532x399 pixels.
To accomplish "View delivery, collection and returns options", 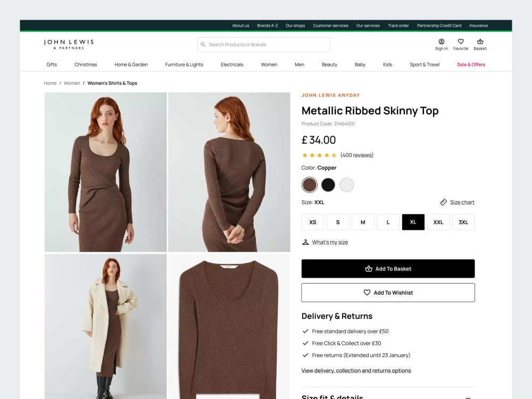I will 356,370.
